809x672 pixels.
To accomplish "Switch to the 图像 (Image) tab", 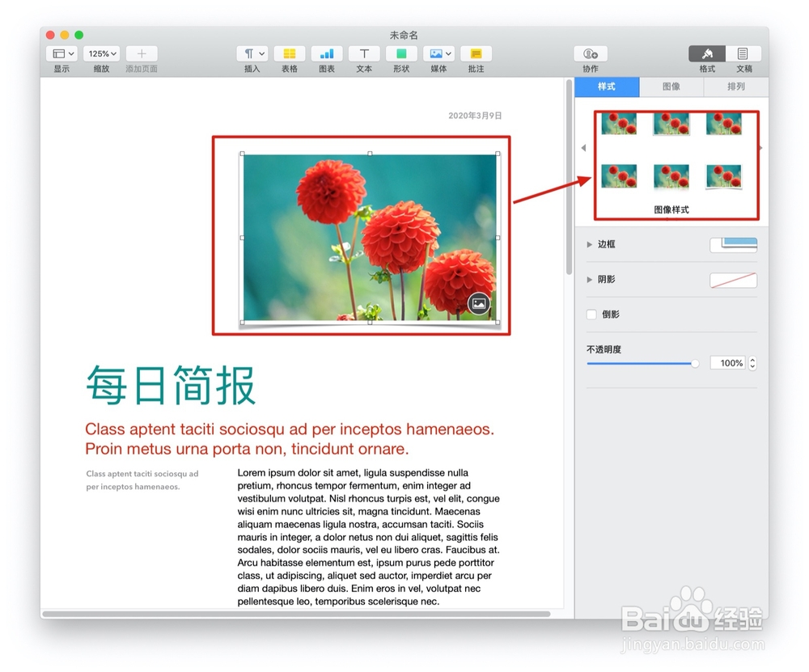I will click(x=671, y=87).
